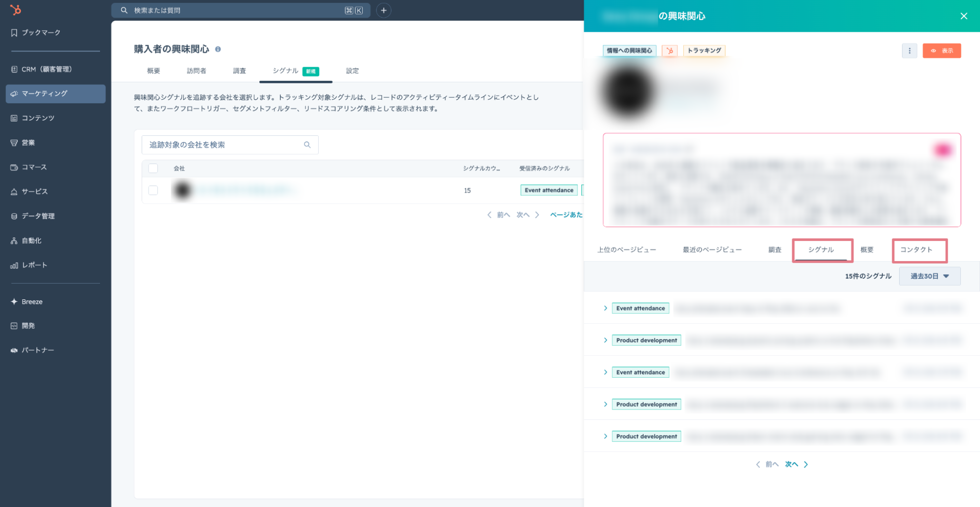
Task: Click the 情報への興味関心 tag
Action: [x=629, y=50]
